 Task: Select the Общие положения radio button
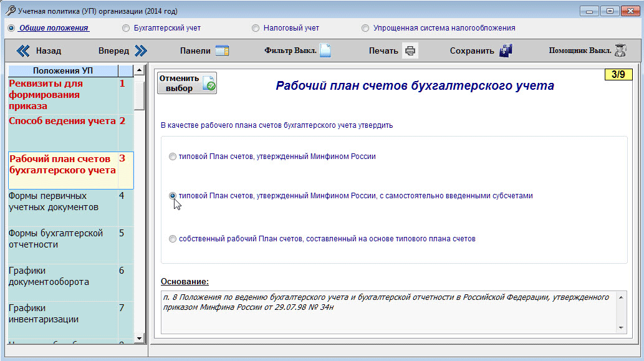tap(11, 28)
